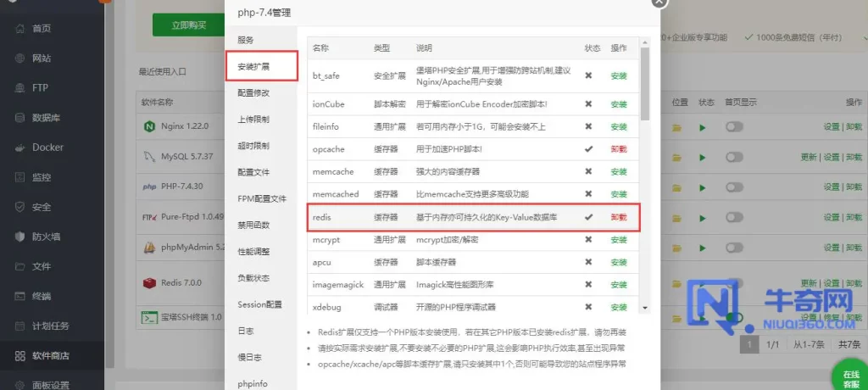Click 安装 for memcached extension

(x=618, y=194)
